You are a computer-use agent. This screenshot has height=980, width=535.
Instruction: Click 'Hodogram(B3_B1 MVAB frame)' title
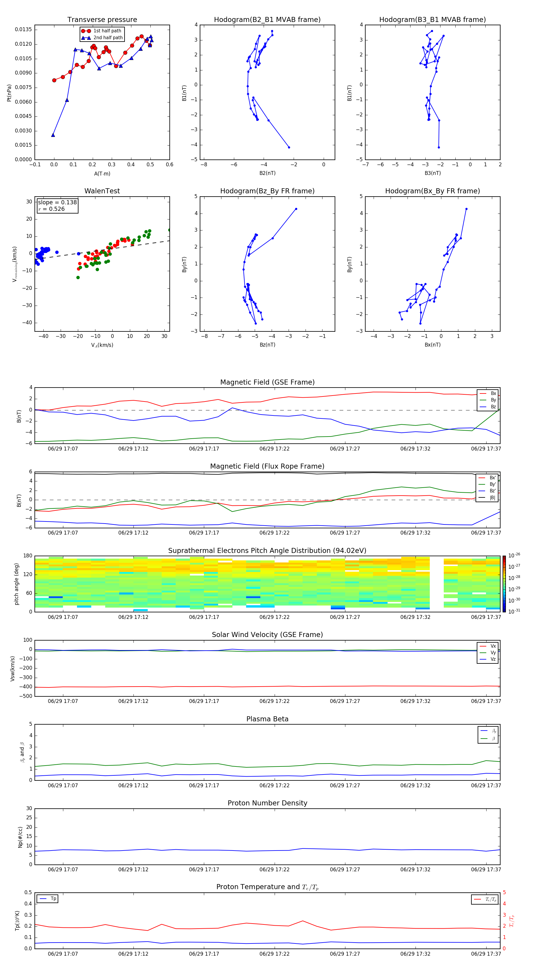point(432,20)
